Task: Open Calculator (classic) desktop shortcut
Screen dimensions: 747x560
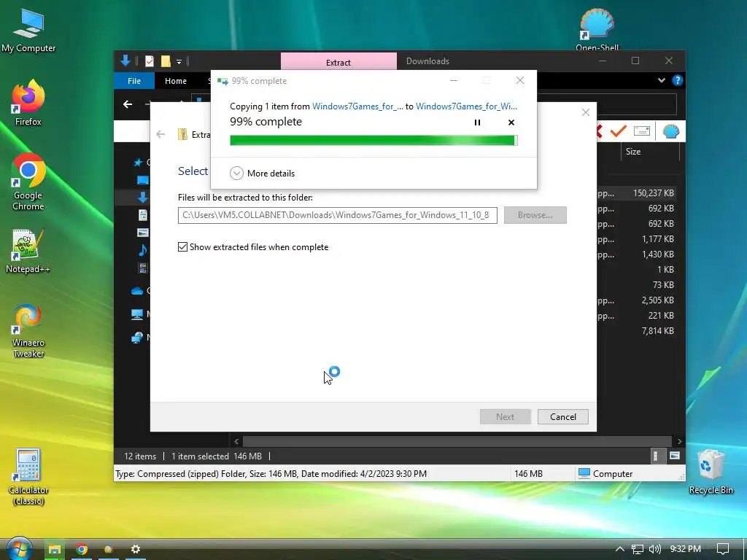Action: pyautogui.click(x=28, y=477)
